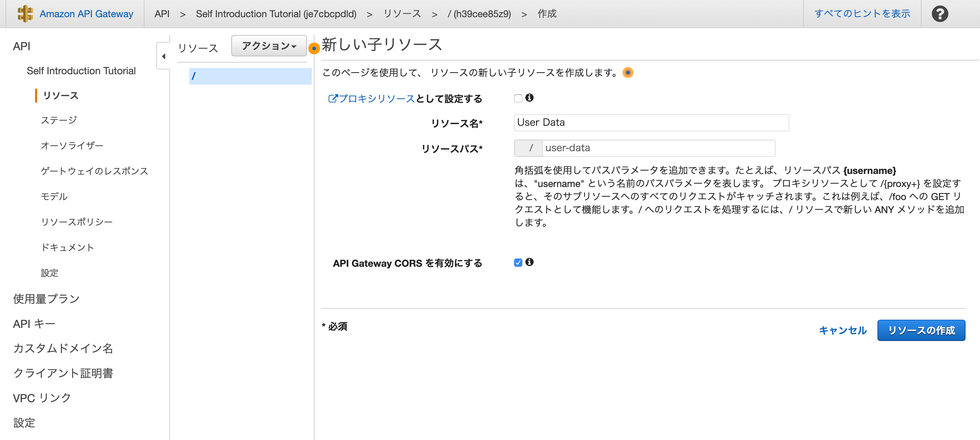Open API キー in sidebar
This screenshot has height=440, width=980.
click(34, 324)
